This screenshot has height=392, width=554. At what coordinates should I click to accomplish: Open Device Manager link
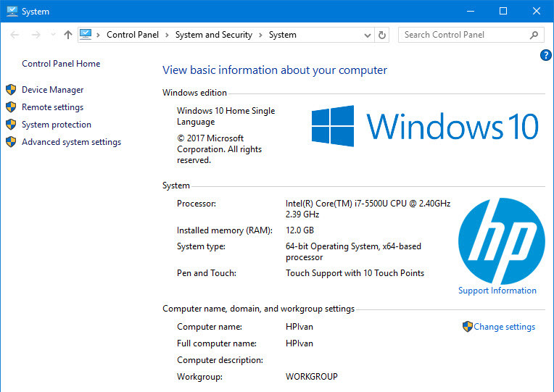click(x=52, y=90)
